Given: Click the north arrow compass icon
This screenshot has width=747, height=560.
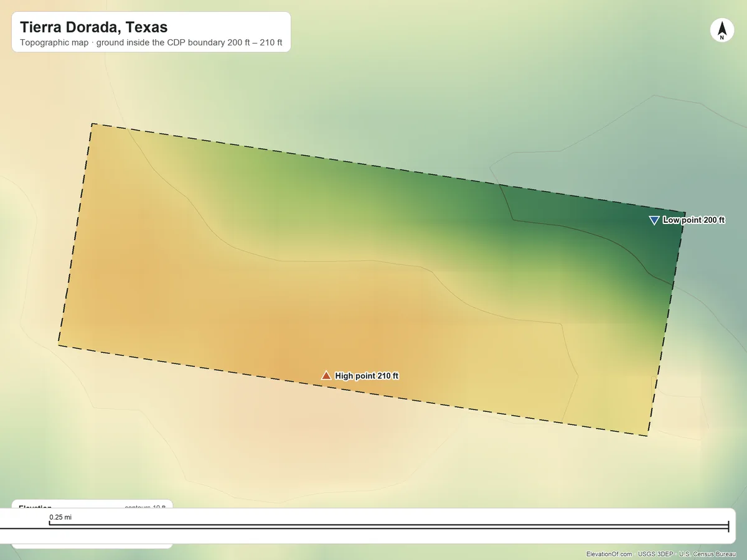Looking at the screenshot, I should [722, 30].
